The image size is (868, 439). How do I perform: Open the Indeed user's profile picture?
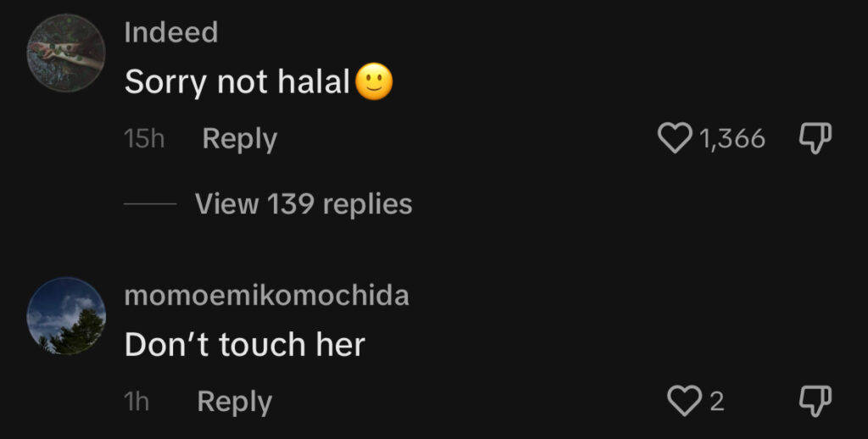pos(66,53)
